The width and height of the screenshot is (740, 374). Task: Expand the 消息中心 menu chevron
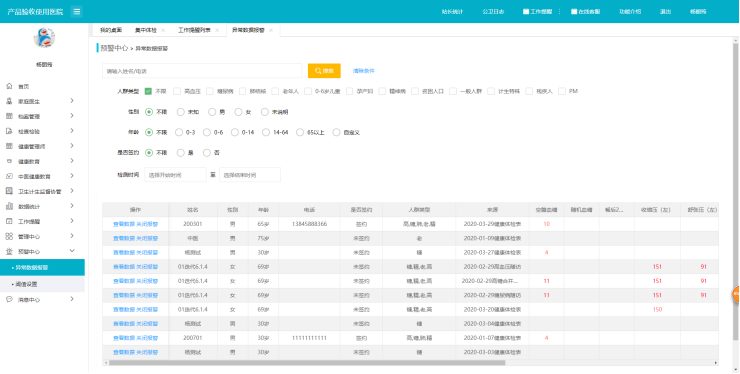[72, 299]
